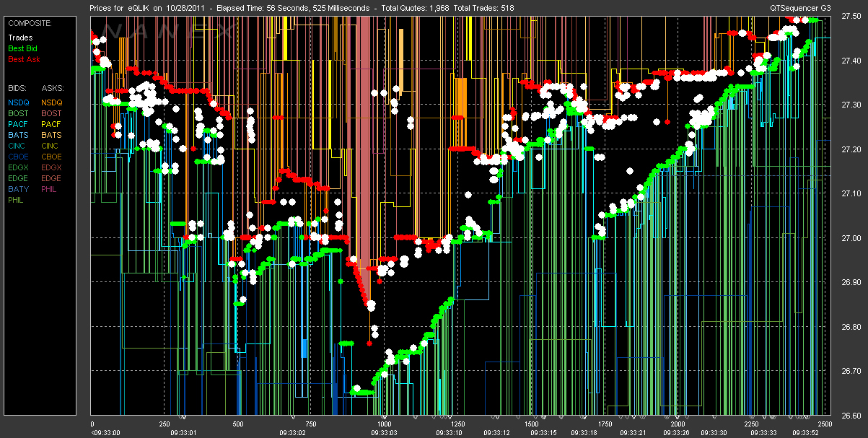The image size is (868, 438).
Task: Click the 750 tick label on the x-axis
Action: 310,424
